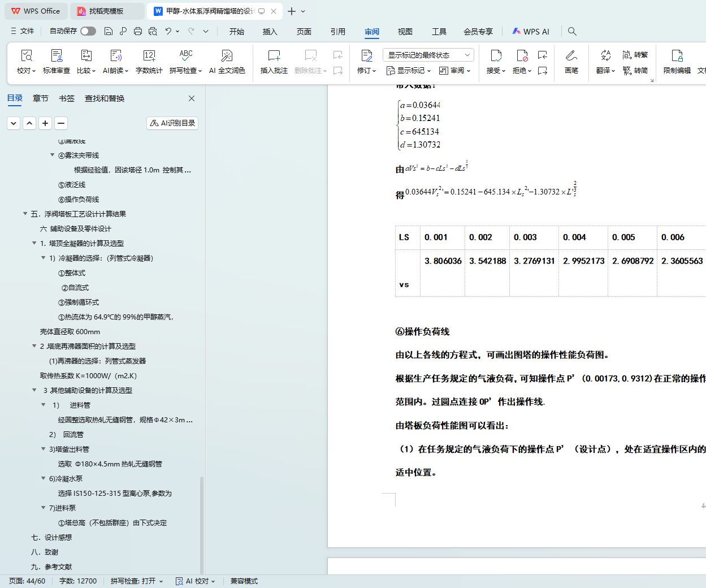Screen dimensions: 706x588
Task: Switch to the 视图 ribbon tab
Action: tap(405, 32)
